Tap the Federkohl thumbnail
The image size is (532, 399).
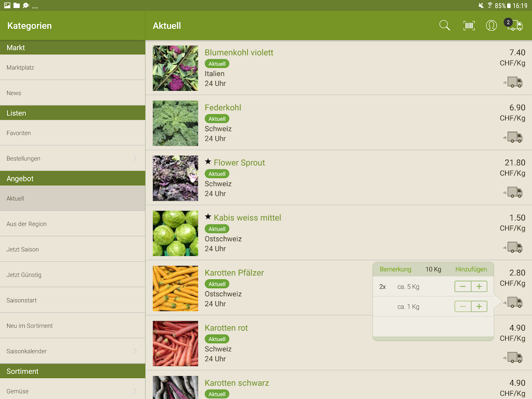(x=176, y=123)
